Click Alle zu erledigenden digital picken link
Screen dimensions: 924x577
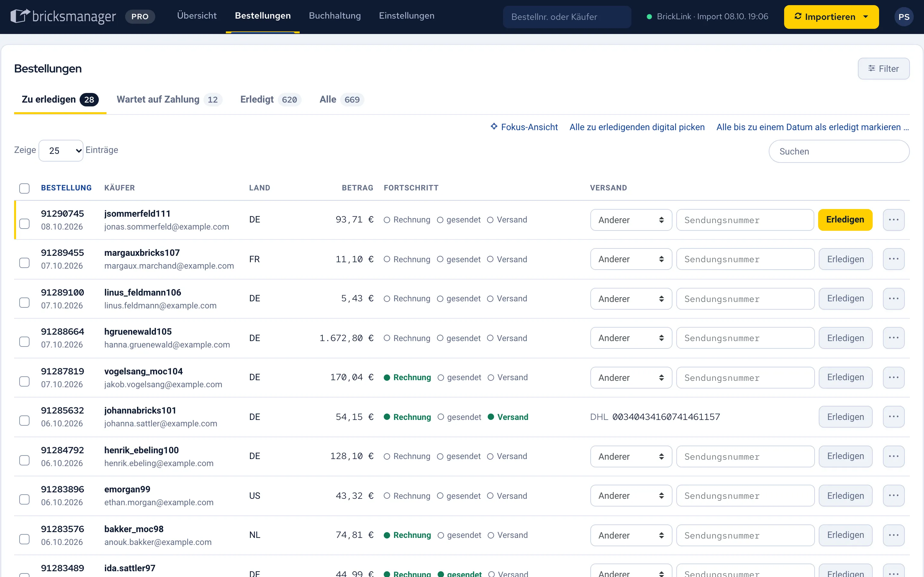tap(637, 127)
